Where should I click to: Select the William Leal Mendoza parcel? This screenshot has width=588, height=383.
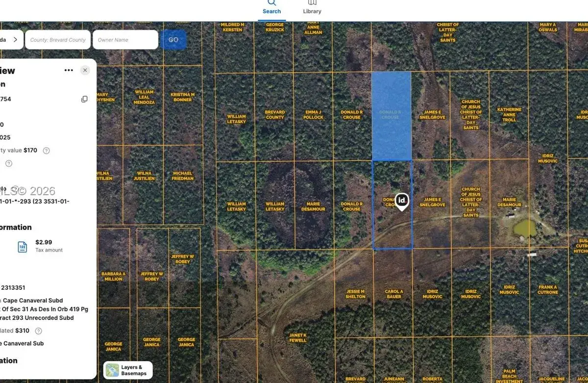(x=144, y=97)
